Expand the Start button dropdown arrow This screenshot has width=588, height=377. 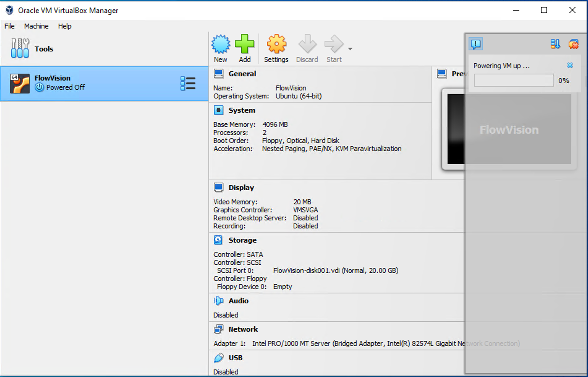[350, 49]
